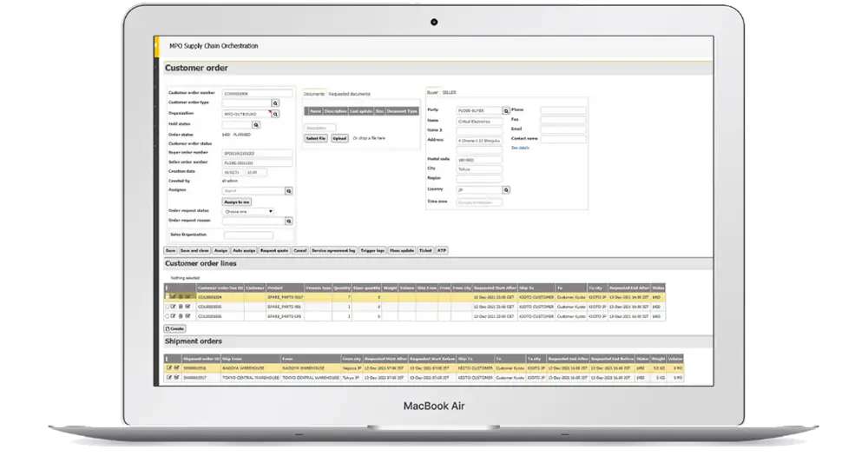Click the Save and close button
The image size is (868, 463).
(196, 249)
